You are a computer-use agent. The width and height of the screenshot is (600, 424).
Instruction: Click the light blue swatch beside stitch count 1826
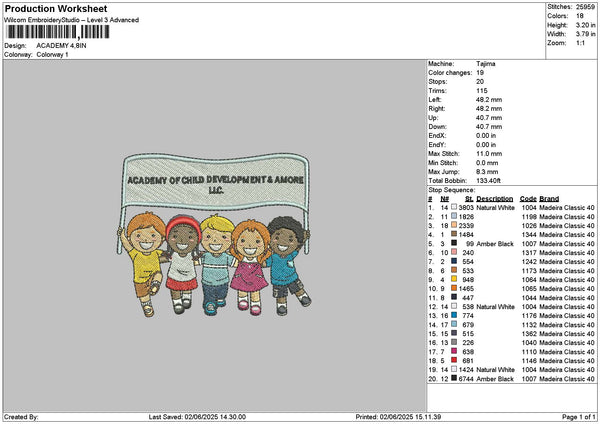[x=454, y=216]
